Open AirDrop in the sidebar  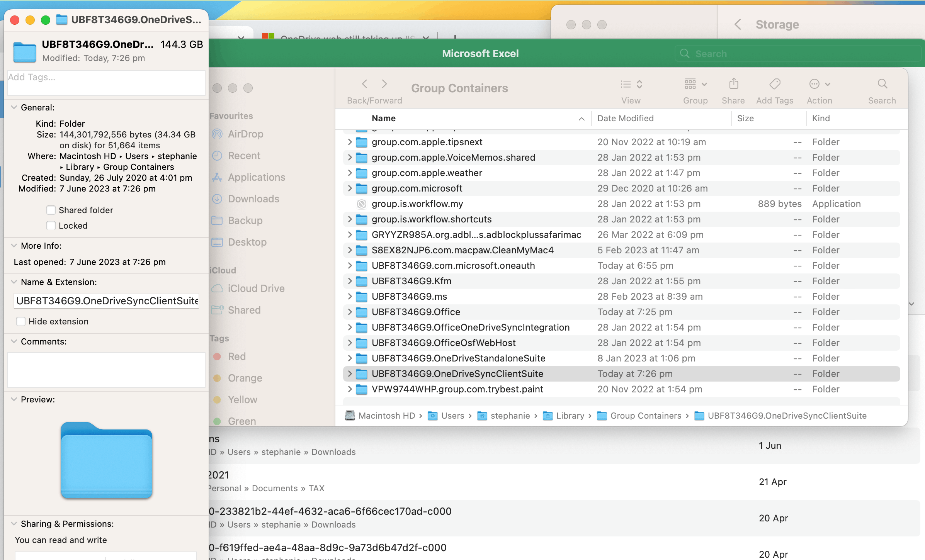pos(245,134)
